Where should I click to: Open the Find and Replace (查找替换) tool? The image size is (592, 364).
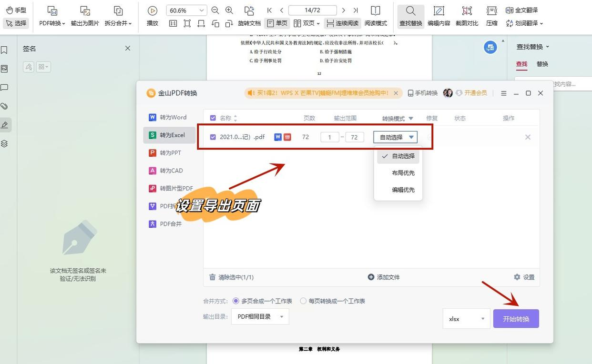410,16
